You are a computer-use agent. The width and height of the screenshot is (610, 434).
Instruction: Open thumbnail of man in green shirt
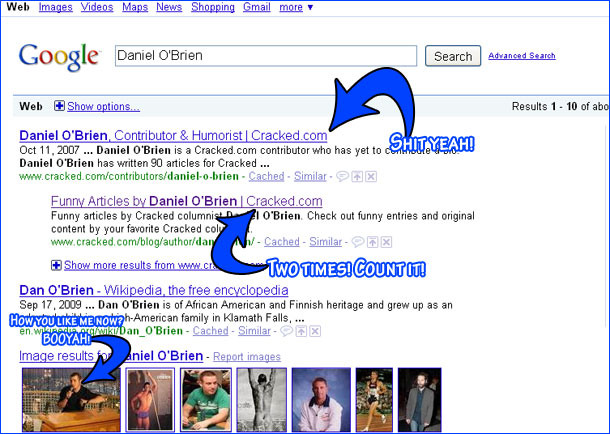pyautogui.click(x=206, y=400)
